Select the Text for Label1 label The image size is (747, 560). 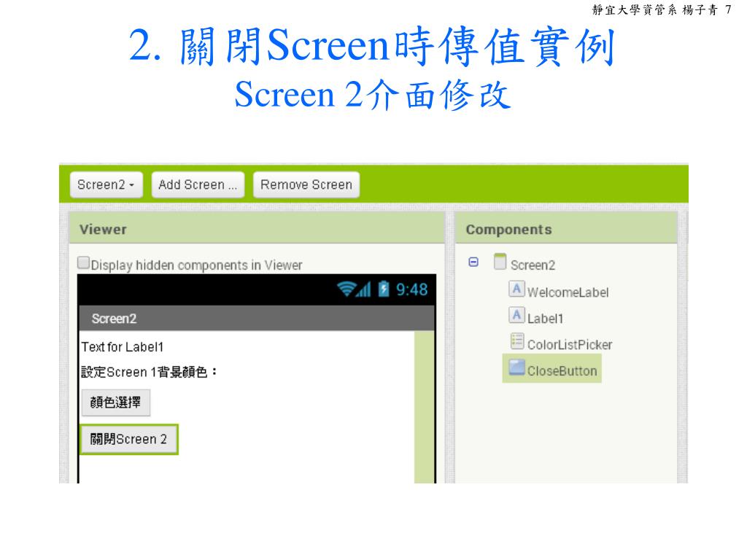point(123,346)
